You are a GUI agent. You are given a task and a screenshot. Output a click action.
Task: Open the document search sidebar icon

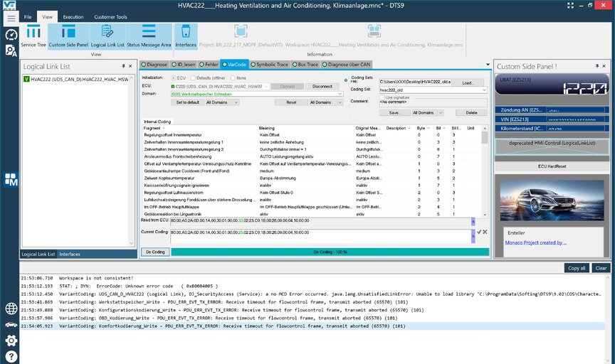pos(11,50)
